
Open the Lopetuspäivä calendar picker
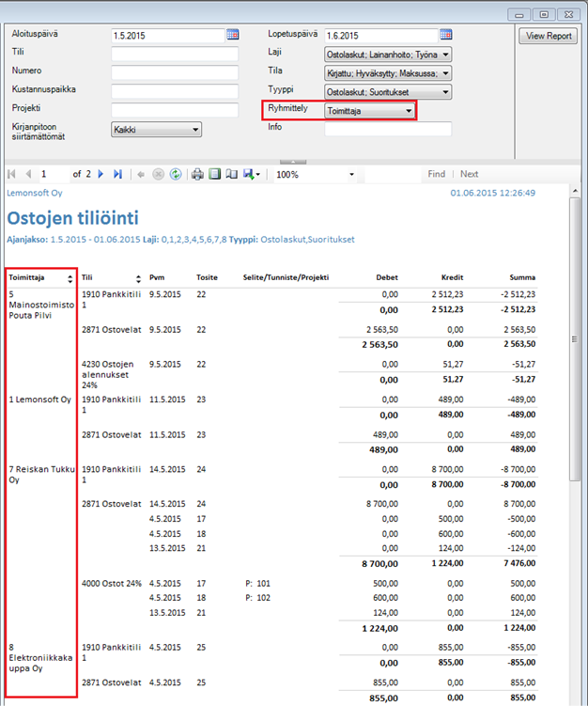[445, 35]
